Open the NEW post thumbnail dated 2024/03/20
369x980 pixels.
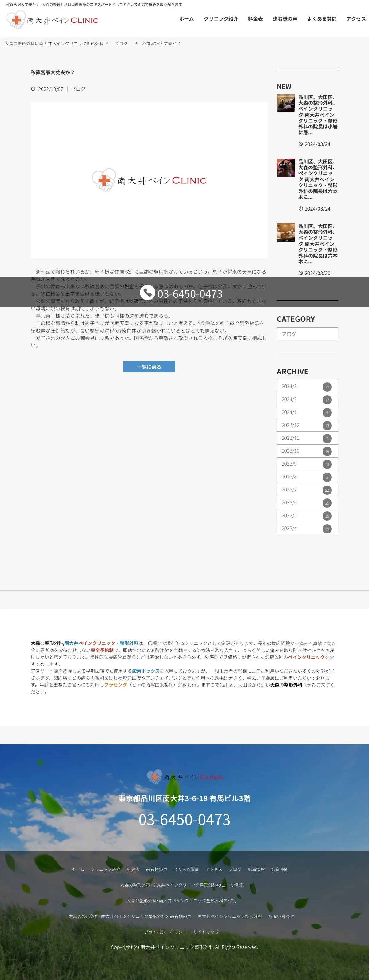(286, 232)
